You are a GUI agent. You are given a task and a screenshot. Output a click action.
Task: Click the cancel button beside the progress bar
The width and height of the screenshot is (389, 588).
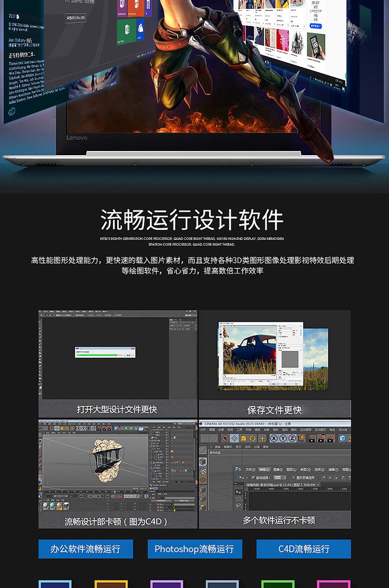click(x=129, y=354)
